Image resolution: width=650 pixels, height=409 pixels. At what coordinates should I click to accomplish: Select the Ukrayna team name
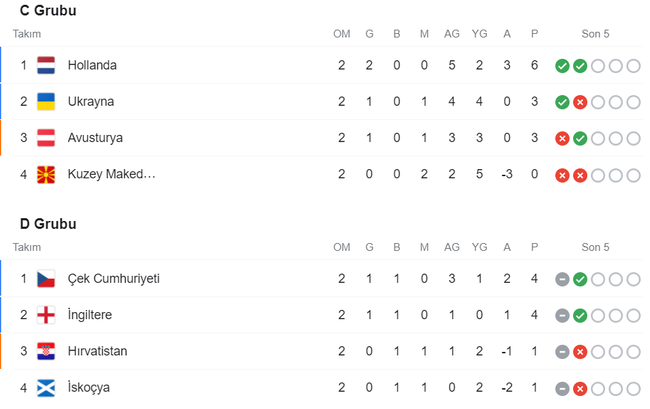point(91,102)
